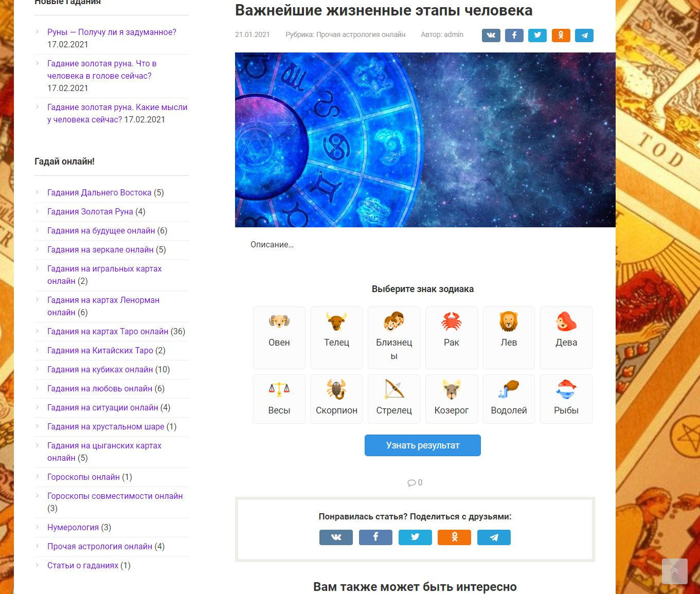The image size is (700, 594).
Task: Click the wide orange Odnoklassniki share button
Action: (x=454, y=537)
